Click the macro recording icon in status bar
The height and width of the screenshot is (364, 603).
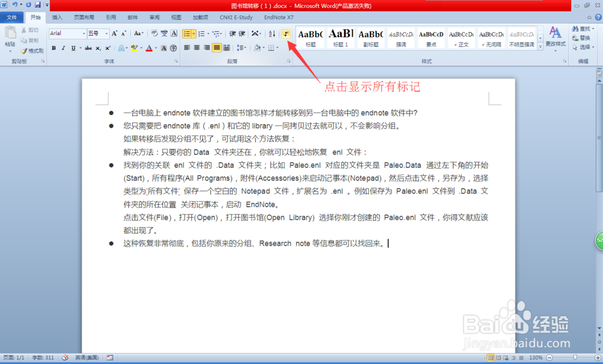pos(110,357)
